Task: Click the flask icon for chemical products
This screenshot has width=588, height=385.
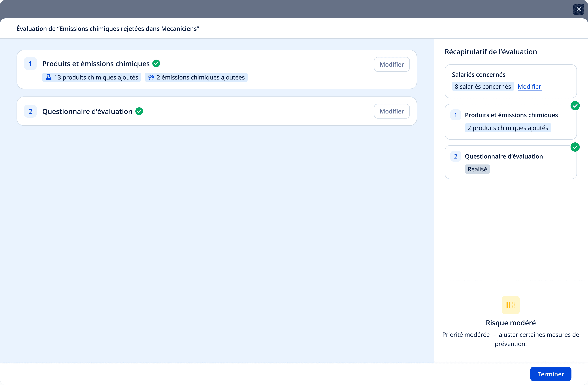Action: coord(49,77)
